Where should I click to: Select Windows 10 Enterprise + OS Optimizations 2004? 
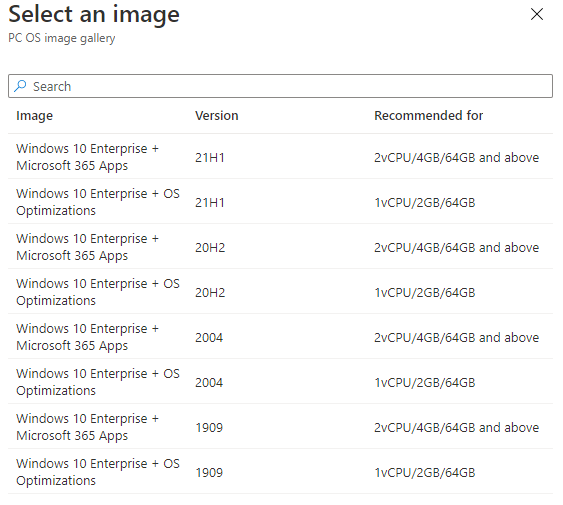(x=280, y=381)
